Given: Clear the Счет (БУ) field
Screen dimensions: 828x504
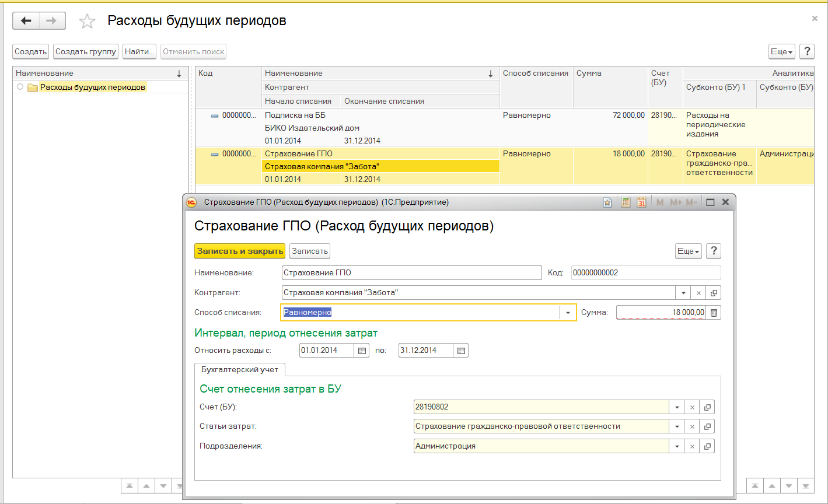Looking at the screenshot, I should pos(692,407).
